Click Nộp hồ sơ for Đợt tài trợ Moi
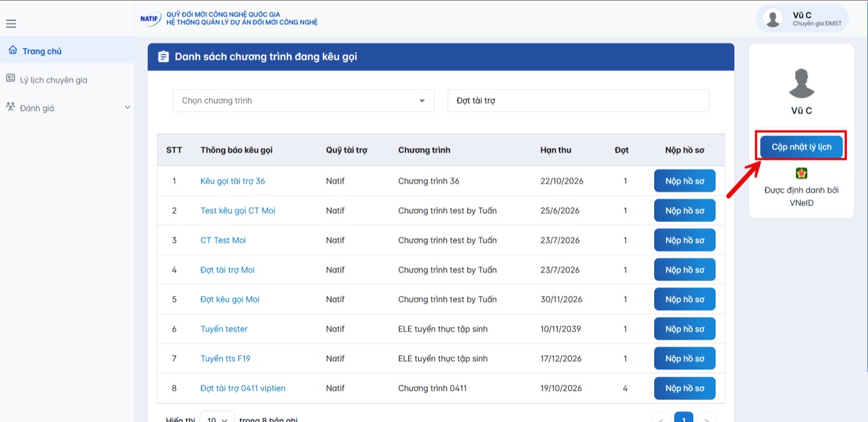 tap(684, 270)
